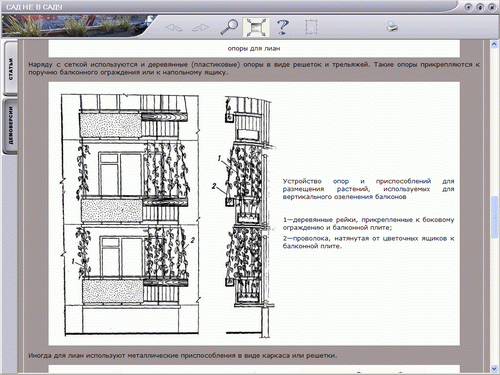Open help via the question mark icon
Viewport: 500px width, 375px height.
[283, 27]
